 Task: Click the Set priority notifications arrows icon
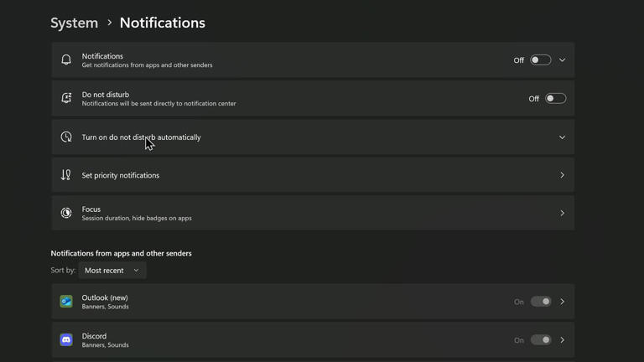pyautogui.click(x=66, y=175)
